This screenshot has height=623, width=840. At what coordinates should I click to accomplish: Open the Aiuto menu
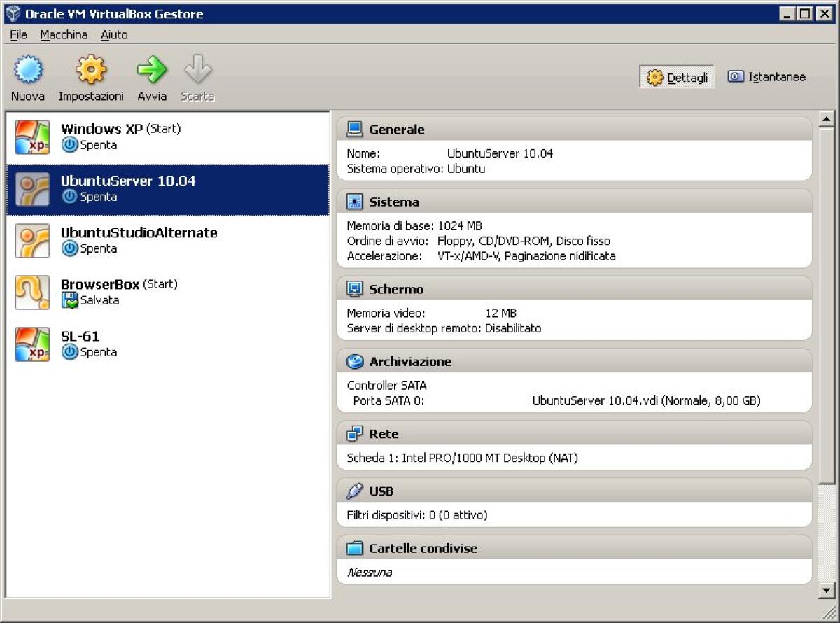(113, 34)
